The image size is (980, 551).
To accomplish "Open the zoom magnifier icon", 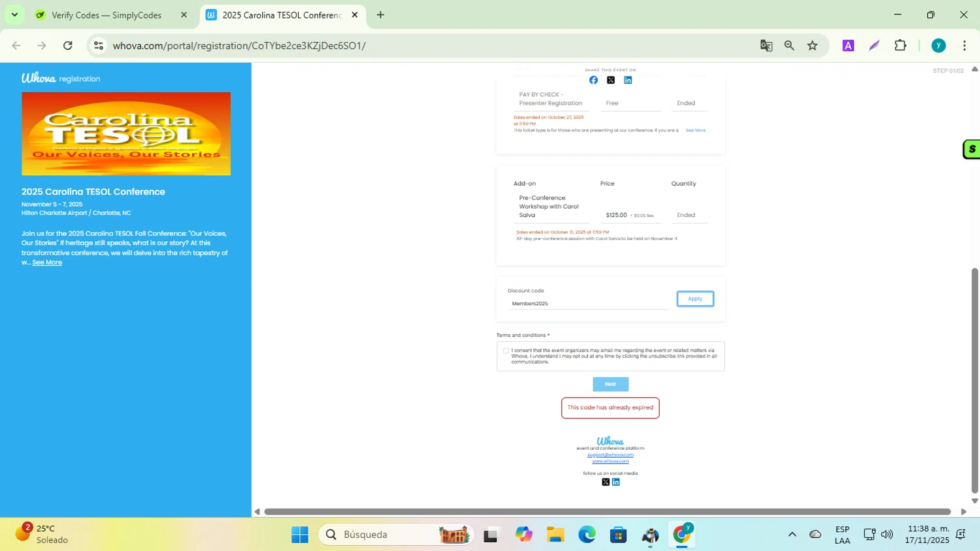I will coord(789,46).
